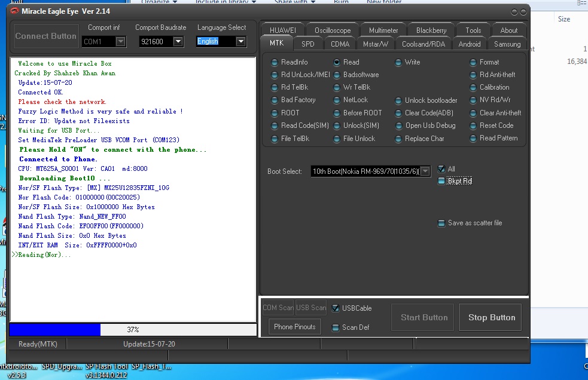
Task: Click the Size column header in Explorer
Action: tap(564, 19)
